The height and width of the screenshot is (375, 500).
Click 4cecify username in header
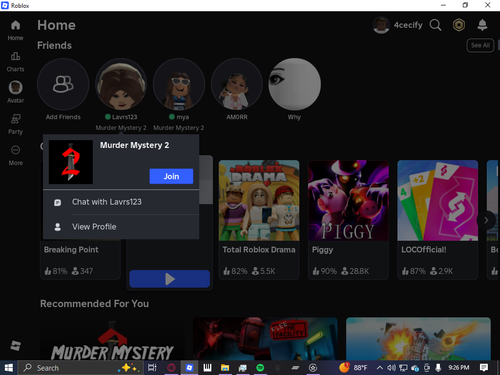pyautogui.click(x=408, y=25)
